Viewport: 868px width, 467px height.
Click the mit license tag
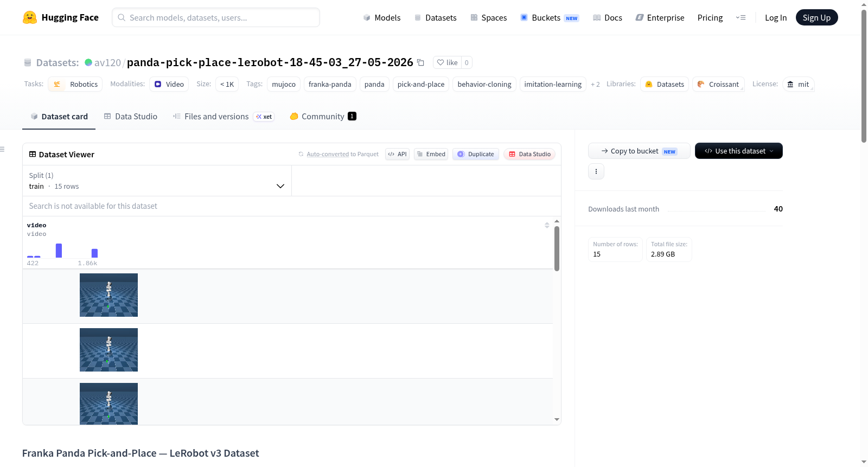[x=798, y=84]
